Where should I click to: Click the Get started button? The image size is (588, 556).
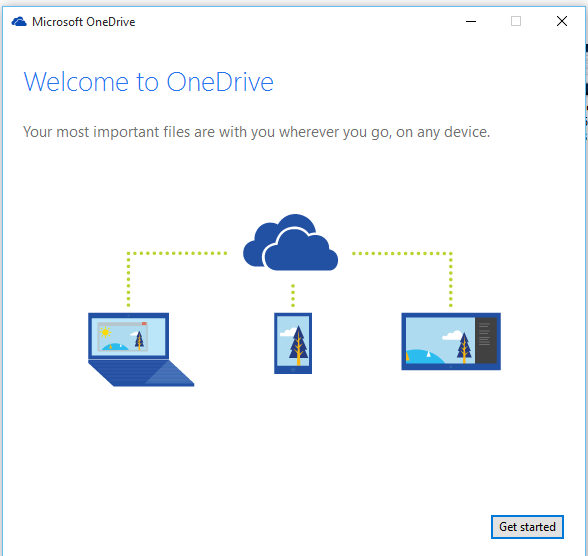(x=527, y=527)
